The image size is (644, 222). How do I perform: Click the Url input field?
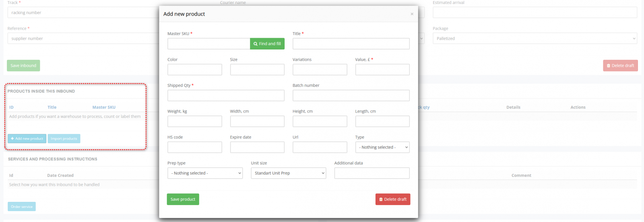pyautogui.click(x=320, y=147)
